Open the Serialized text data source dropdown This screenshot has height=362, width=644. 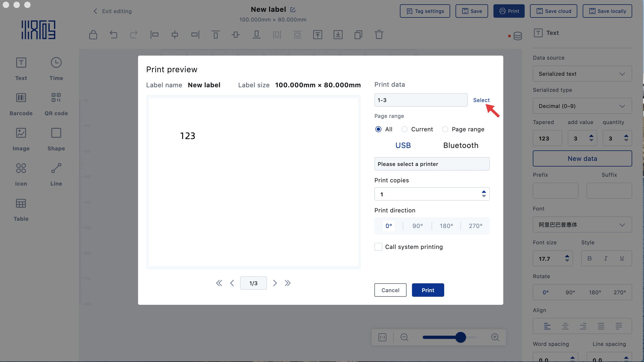click(582, 74)
